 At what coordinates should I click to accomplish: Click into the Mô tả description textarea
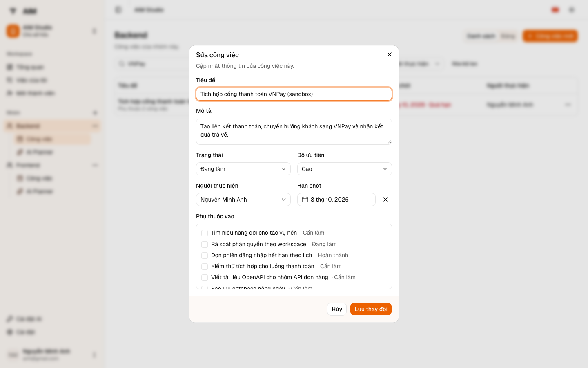294,132
